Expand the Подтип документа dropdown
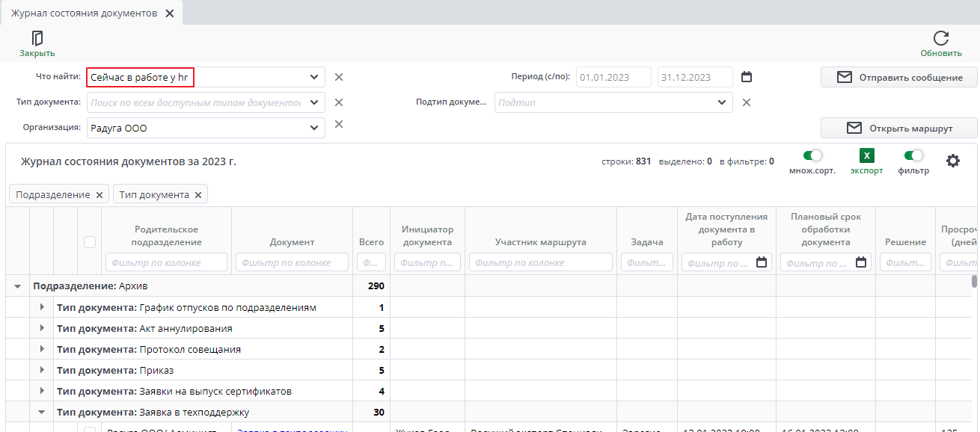Image resolution: width=980 pixels, height=432 pixels. click(x=721, y=102)
